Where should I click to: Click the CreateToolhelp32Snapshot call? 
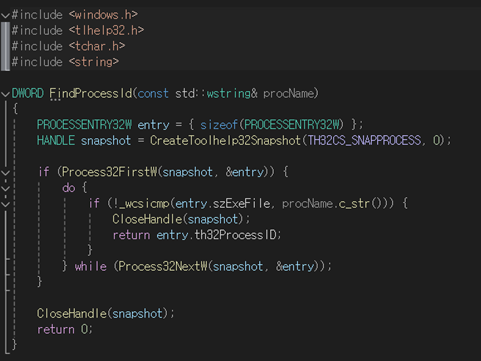225,140
